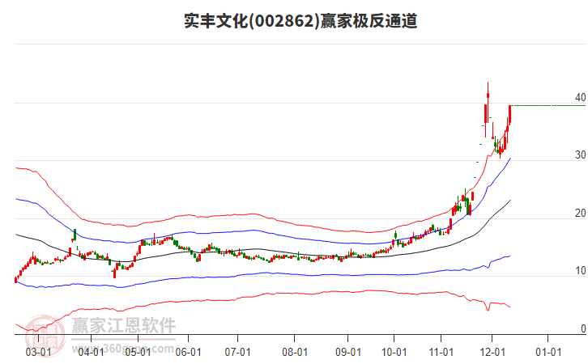The width and height of the screenshot is (588, 364).
Task: Select the 04-01 date label
Action: [92, 353]
